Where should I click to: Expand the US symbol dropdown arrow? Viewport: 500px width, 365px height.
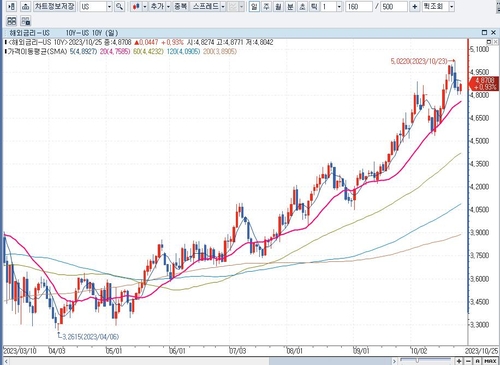(109, 6)
